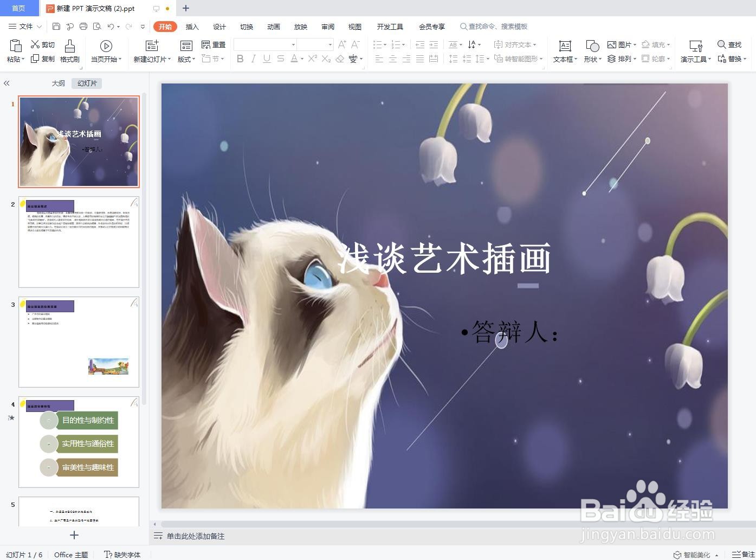Switch to the 切换 tab

(247, 27)
